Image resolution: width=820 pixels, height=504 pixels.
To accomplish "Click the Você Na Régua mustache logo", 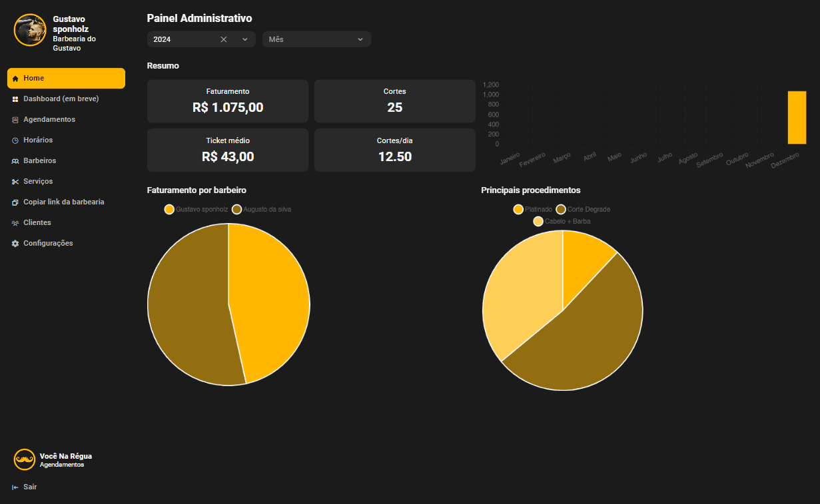I will click(x=25, y=459).
